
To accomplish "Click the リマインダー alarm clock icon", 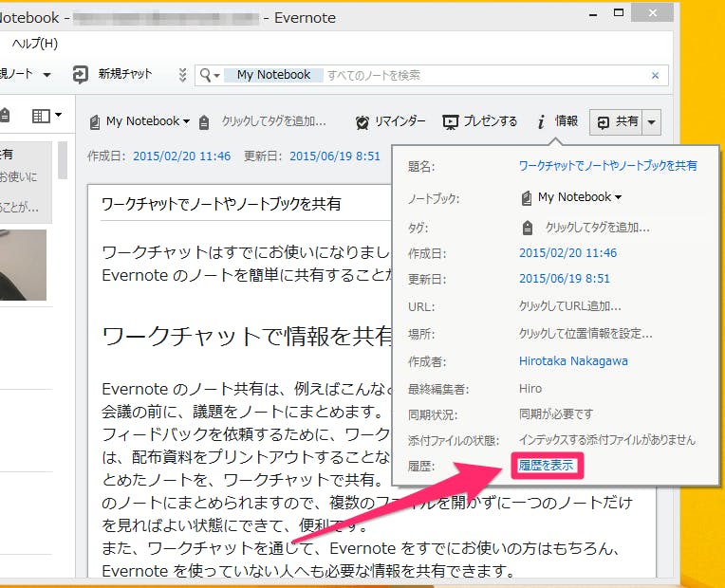I will pos(362,122).
